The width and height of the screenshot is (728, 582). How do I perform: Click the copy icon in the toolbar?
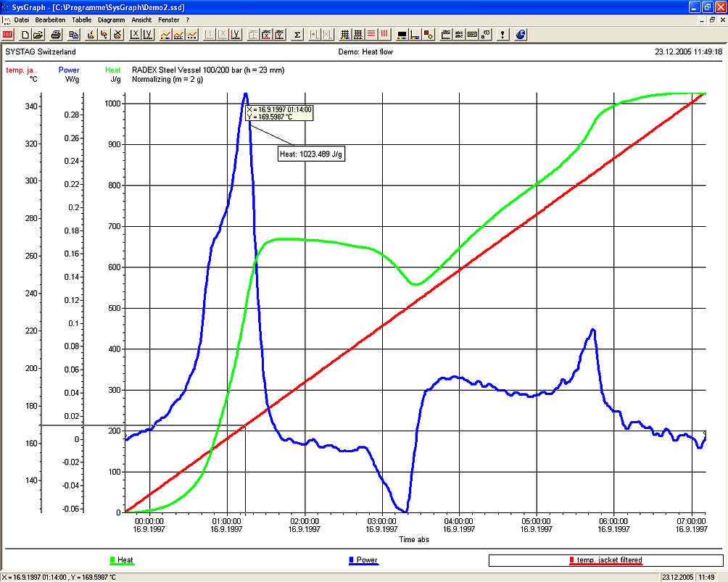point(73,34)
